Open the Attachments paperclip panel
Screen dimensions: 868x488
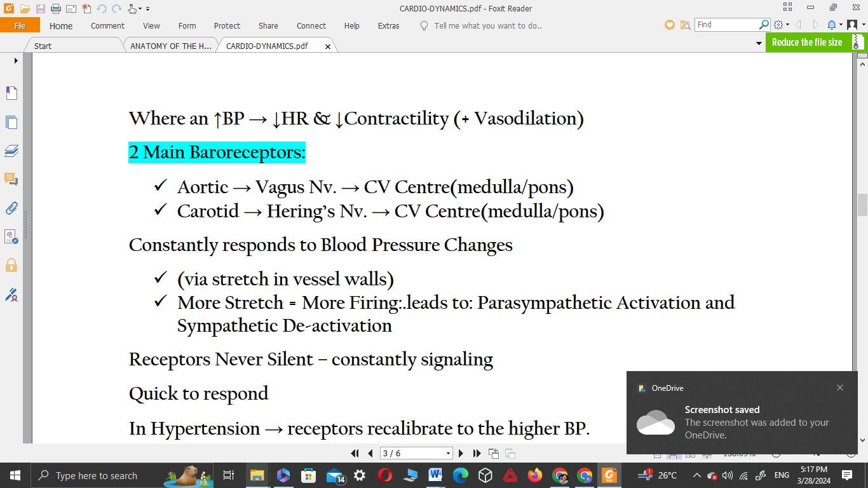[11, 208]
